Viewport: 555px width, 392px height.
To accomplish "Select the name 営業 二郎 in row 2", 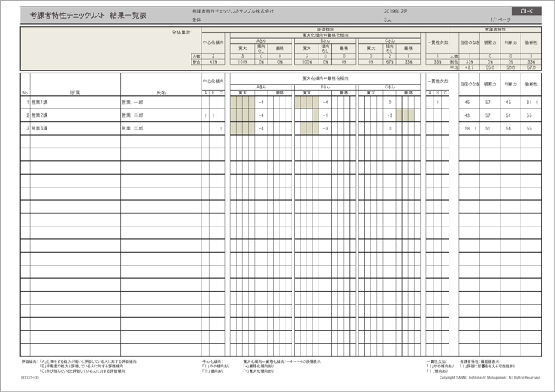I will click(132, 115).
